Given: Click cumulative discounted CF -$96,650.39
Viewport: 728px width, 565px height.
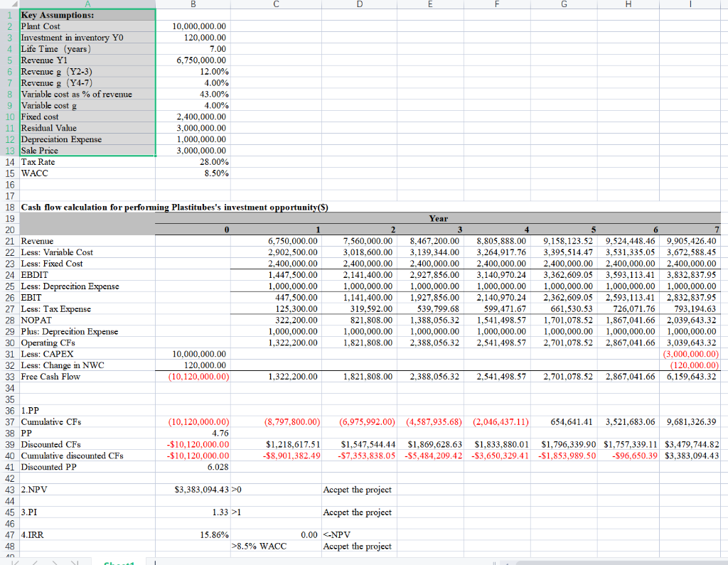Looking at the screenshot, I should [628, 456].
